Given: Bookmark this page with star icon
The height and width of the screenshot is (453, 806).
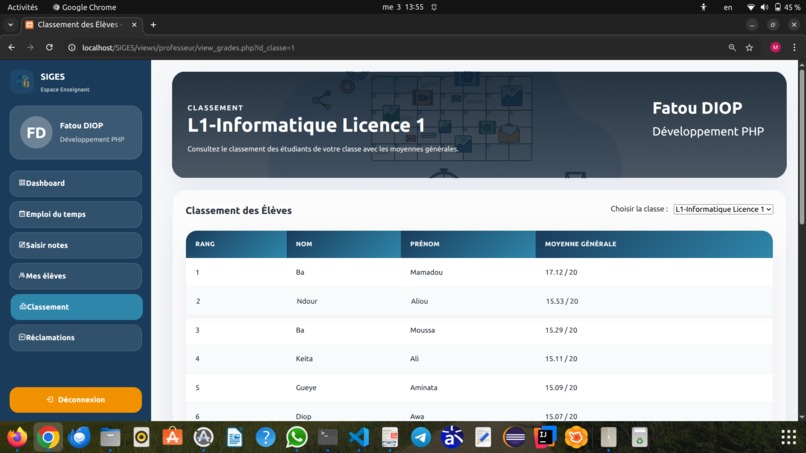Looking at the screenshot, I should pos(749,47).
